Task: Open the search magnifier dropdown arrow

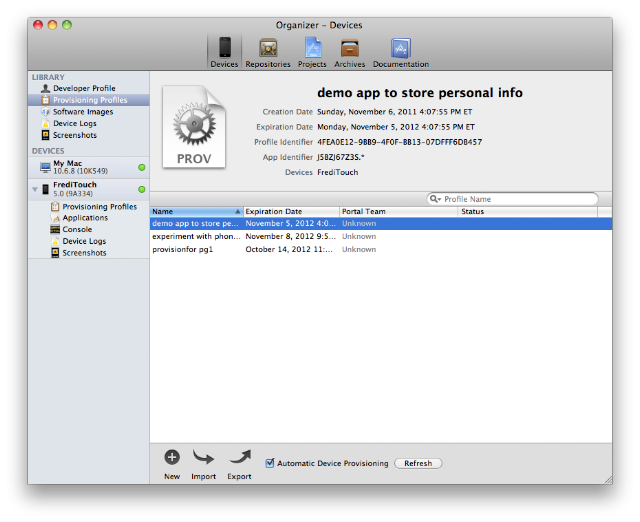Action: pyautogui.click(x=436, y=199)
